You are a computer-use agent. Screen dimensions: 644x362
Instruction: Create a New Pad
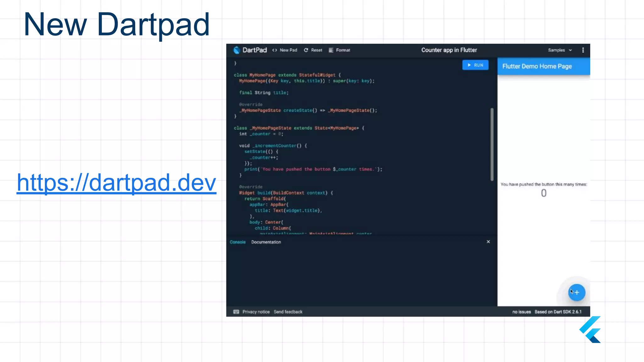point(285,50)
